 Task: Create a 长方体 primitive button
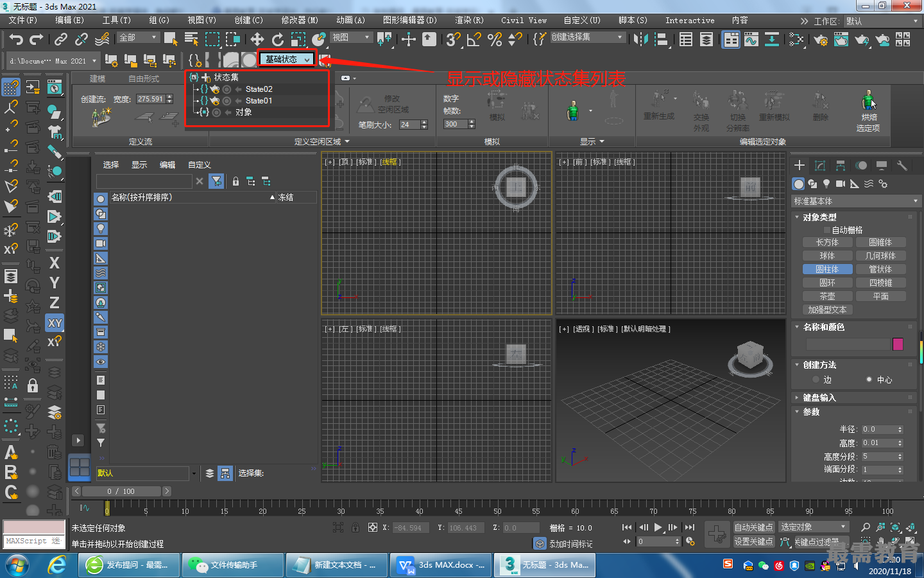coord(828,243)
